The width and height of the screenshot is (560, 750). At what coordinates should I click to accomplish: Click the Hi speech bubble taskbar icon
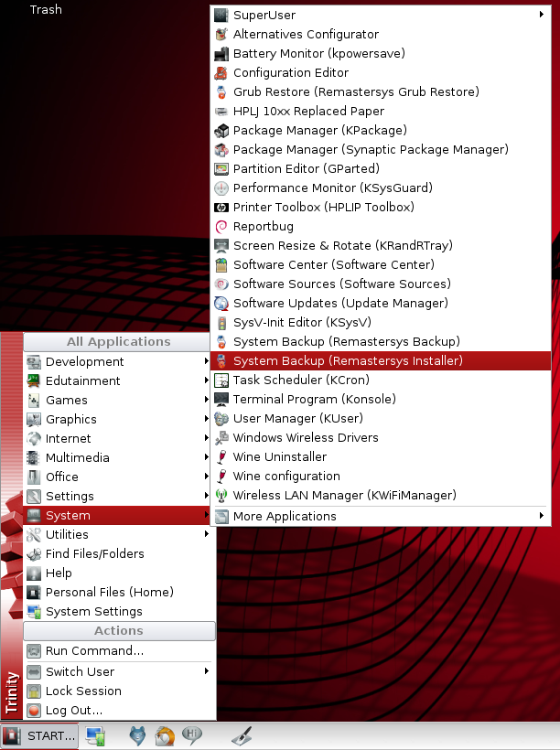(192, 735)
